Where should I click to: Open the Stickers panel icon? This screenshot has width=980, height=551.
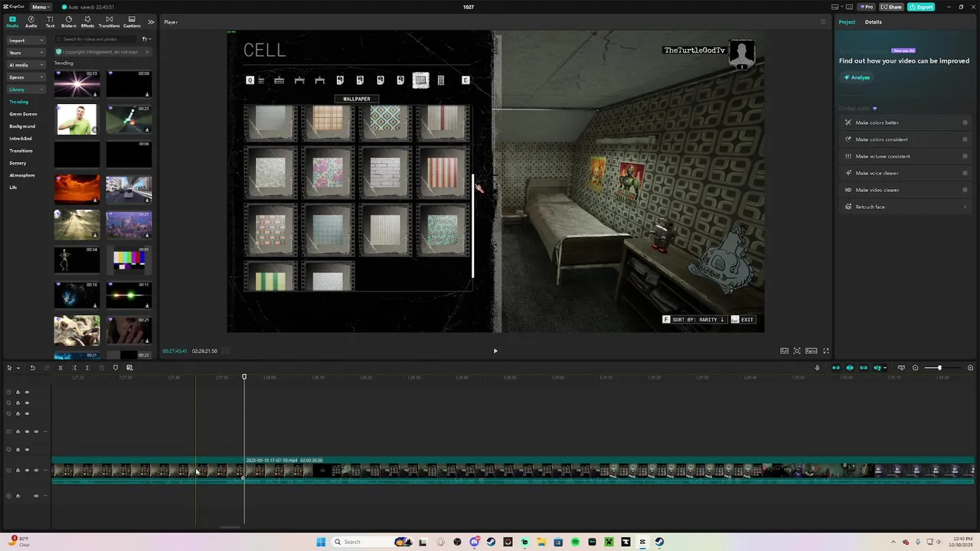pos(68,21)
